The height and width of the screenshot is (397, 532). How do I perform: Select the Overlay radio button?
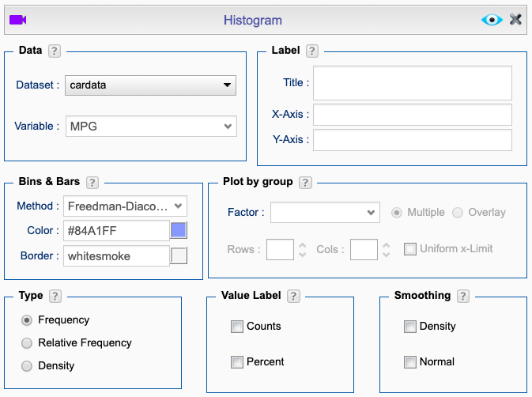click(458, 213)
